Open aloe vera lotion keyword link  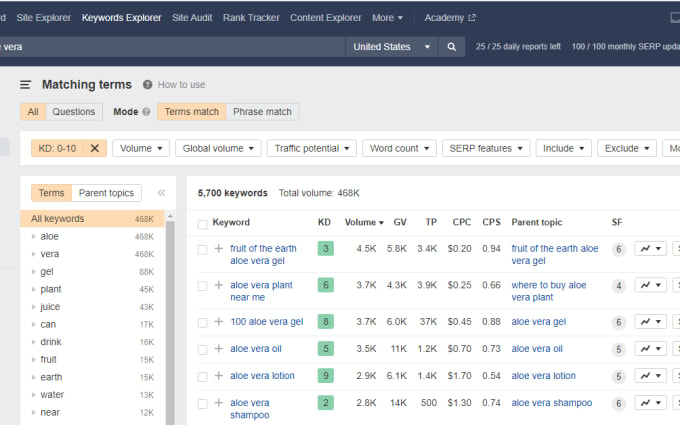pos(262,376)
